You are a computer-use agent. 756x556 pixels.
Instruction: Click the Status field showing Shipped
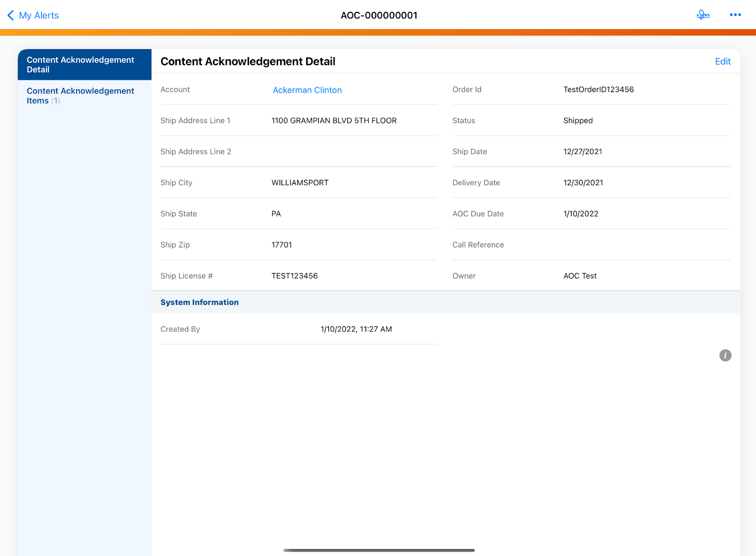tap(577, 121)
